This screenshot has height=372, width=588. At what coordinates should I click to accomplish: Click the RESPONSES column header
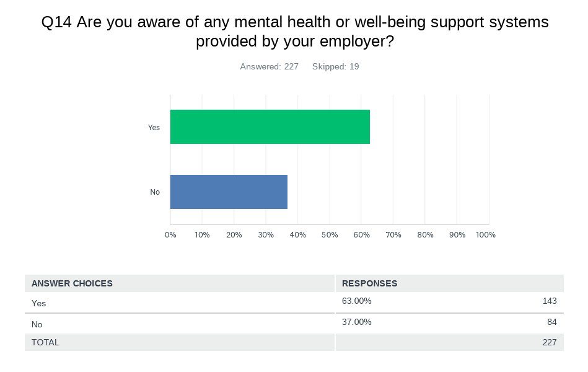coord(370,283)
